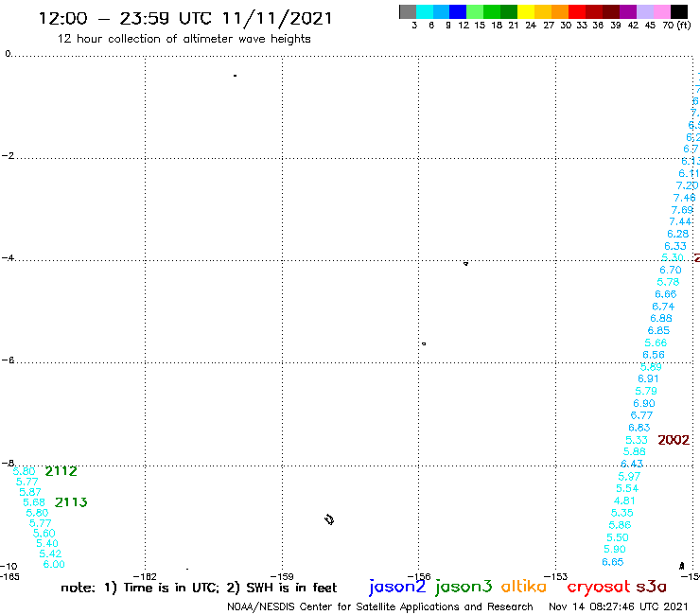The image size is (700, 615).
Task: Click the -153 longitude axis label
Action: tap(556, 576)
